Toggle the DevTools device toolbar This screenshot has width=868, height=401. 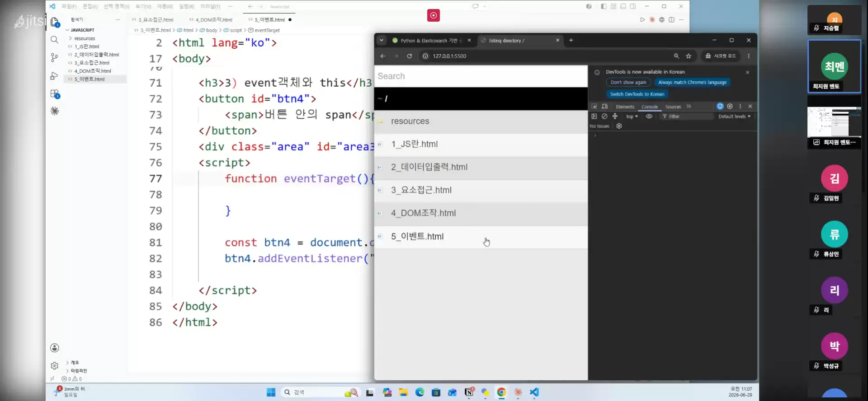coord(604,107)
